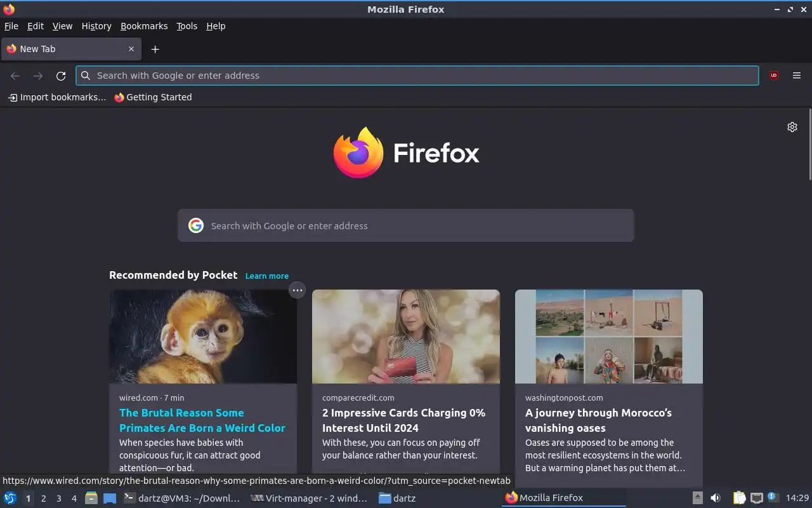The width and height of the screenshot is (812, 508).
Task: Open the volume control in system tray
Action: tap(716, 498)
